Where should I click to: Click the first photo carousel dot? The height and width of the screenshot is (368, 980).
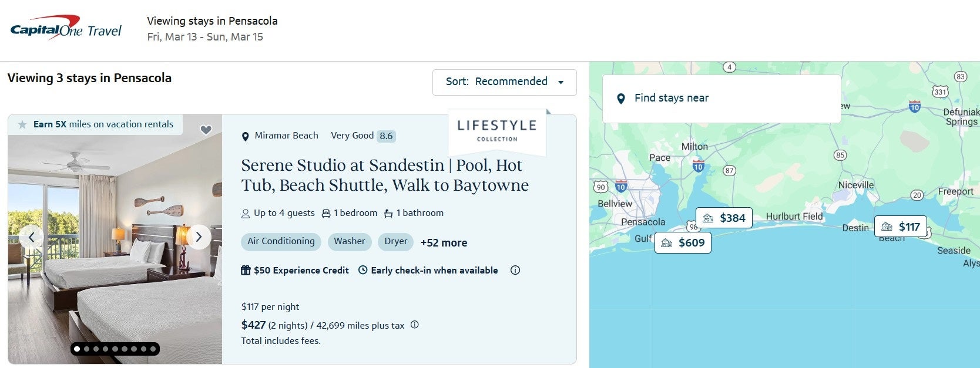pos(77,349)
